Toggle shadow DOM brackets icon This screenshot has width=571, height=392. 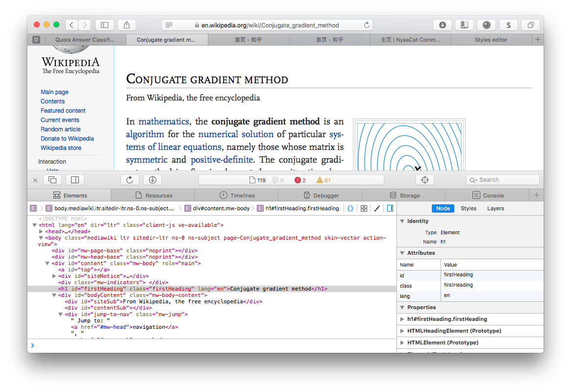pyautogui.click(x=350, y=208)
